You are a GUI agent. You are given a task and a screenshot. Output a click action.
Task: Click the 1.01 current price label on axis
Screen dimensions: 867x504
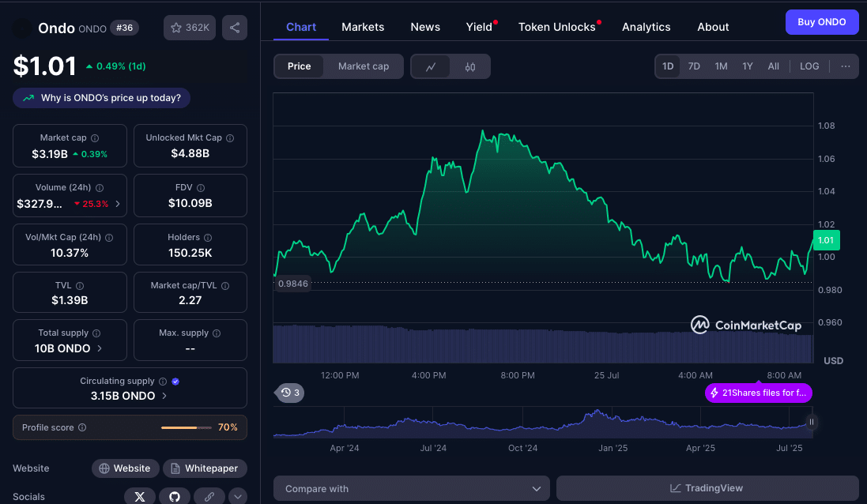tap(826, 240)
